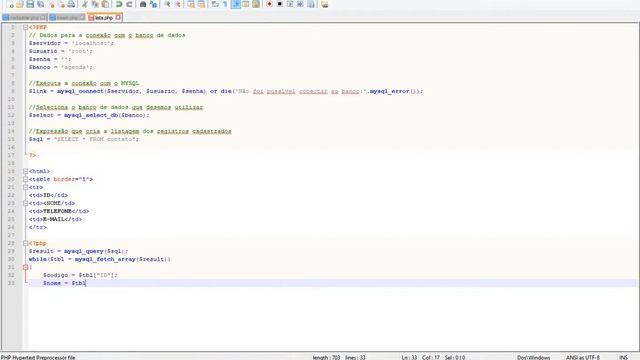Click 'length : 703' in status bar
Screen dimensions: 640x360
pyautogui.click(x=326, y=358)
